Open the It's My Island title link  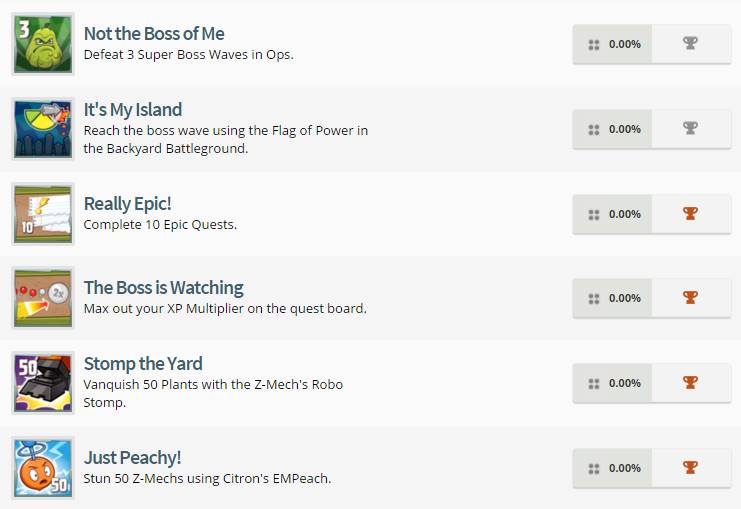tap(133, 110)
